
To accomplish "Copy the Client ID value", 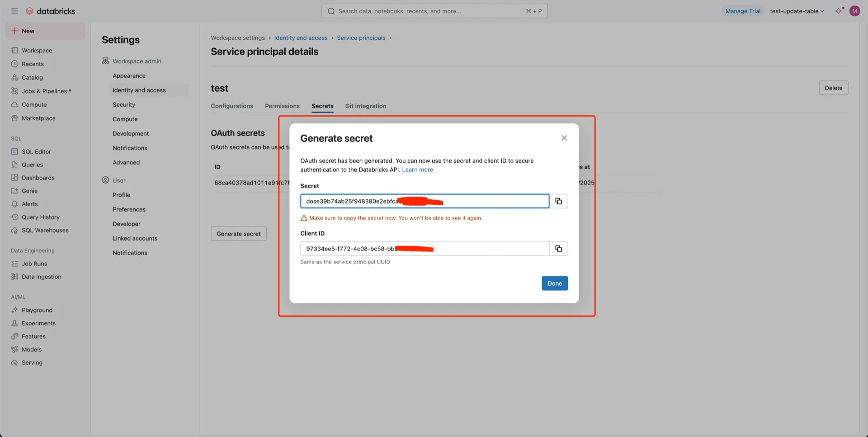I will 558,249.
